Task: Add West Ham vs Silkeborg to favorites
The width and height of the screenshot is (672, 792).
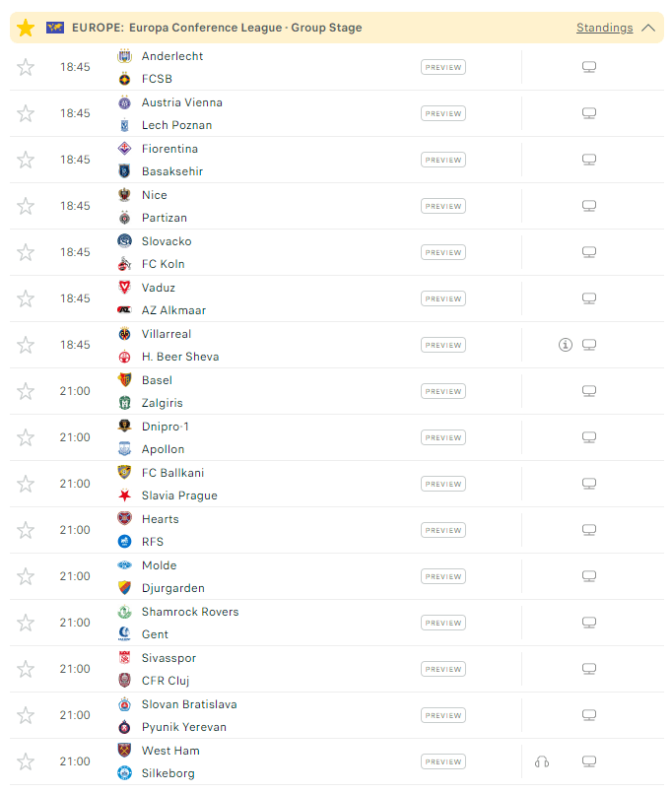Action: pyautogui.click(x=26, y=761)
